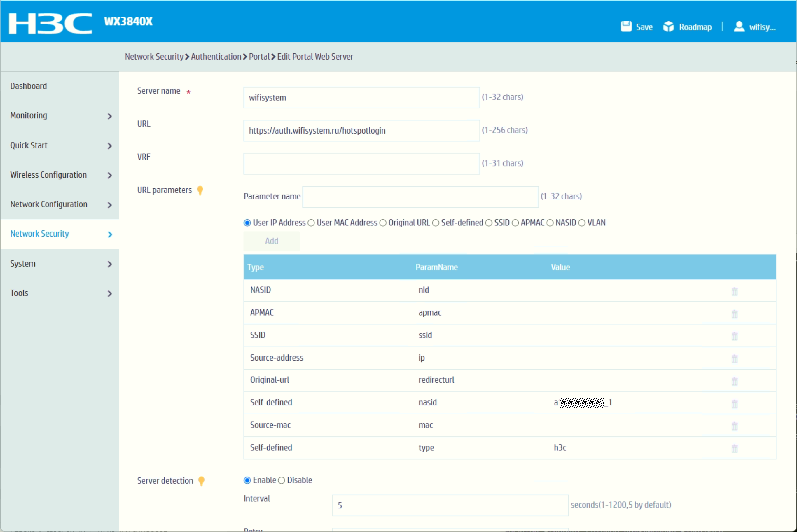Delete the Original-url redirecturl row
The height and width of the screenshot is (532, 797).
point(734,381)
